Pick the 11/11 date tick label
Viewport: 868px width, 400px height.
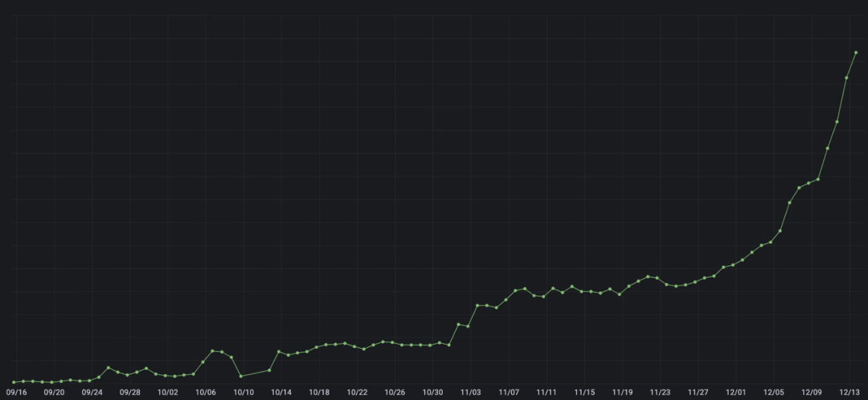[x=547, y=393]
